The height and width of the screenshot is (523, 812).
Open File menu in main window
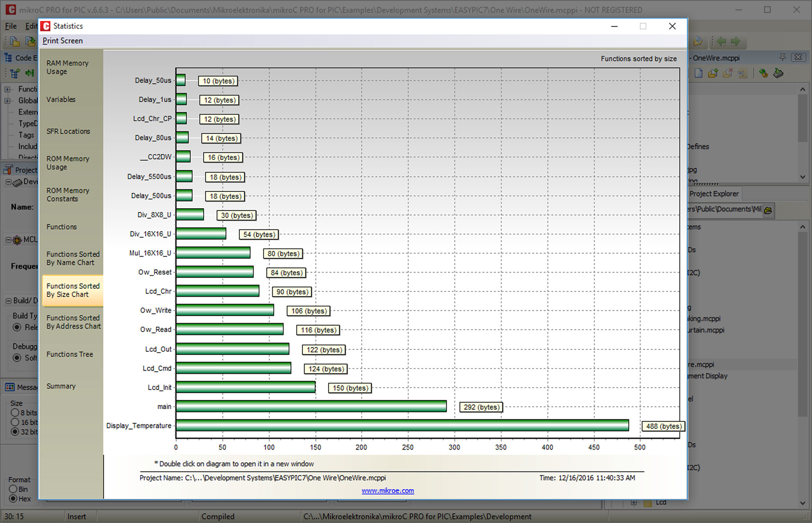tap(10, 26)
